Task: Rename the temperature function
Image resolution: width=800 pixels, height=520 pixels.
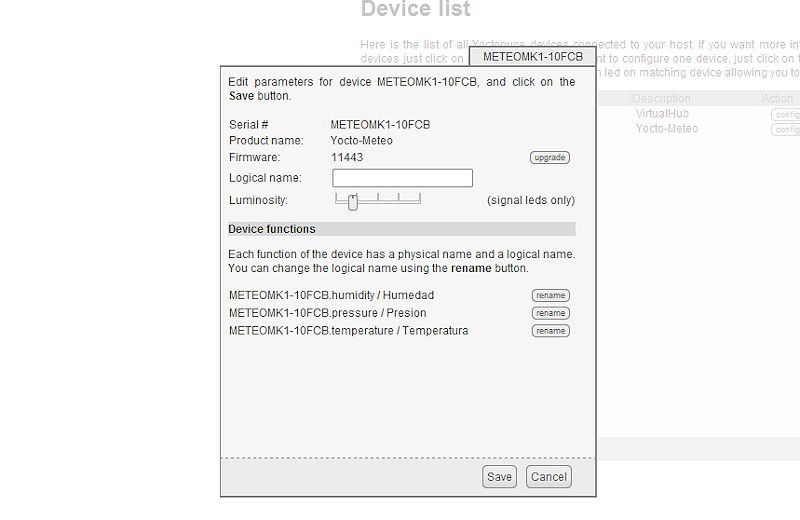Action: point(551,331)
